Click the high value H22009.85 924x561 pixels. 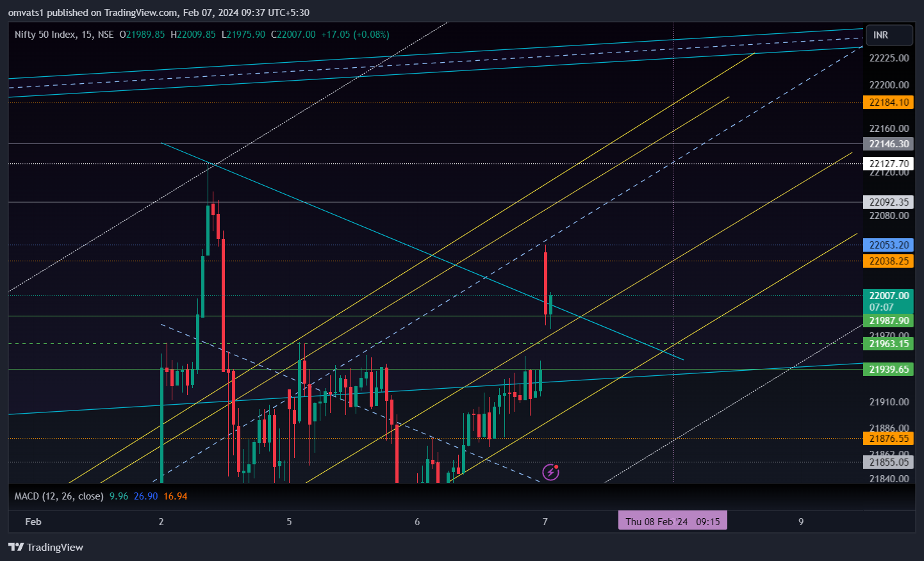[193, 35]
